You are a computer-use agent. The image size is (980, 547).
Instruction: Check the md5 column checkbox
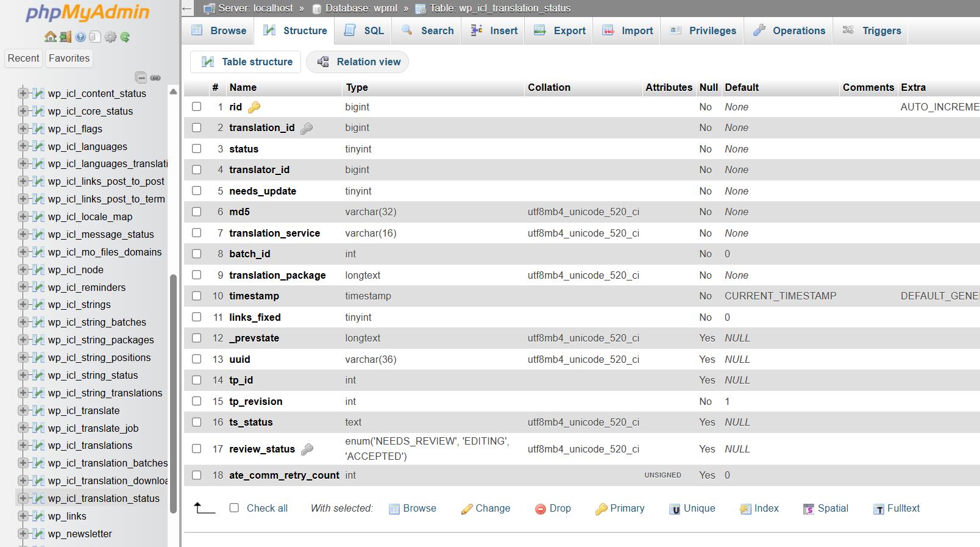click(x=196, y=212)
